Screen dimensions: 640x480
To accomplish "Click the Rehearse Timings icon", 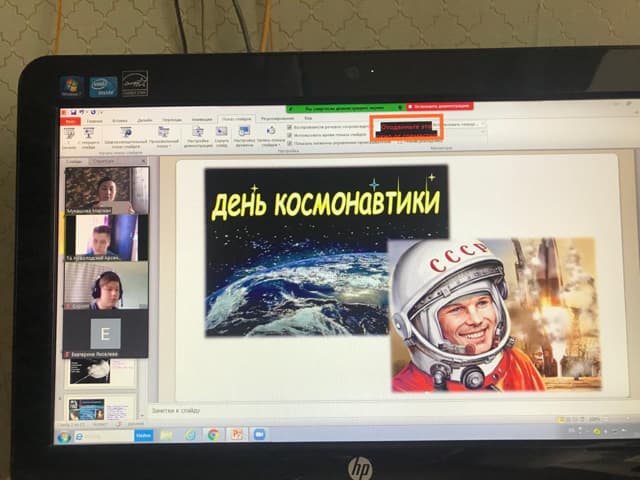I will click(x=244, y=131).
